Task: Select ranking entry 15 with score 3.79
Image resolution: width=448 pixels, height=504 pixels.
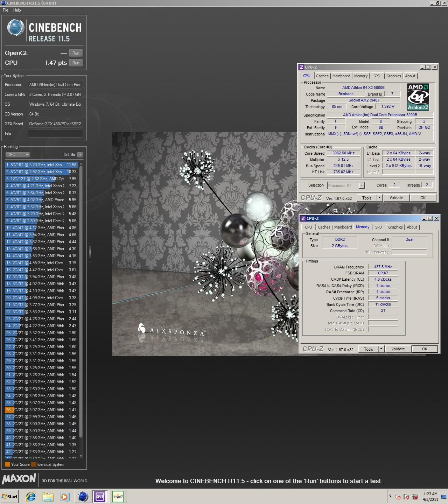Action: click(41, 263)
